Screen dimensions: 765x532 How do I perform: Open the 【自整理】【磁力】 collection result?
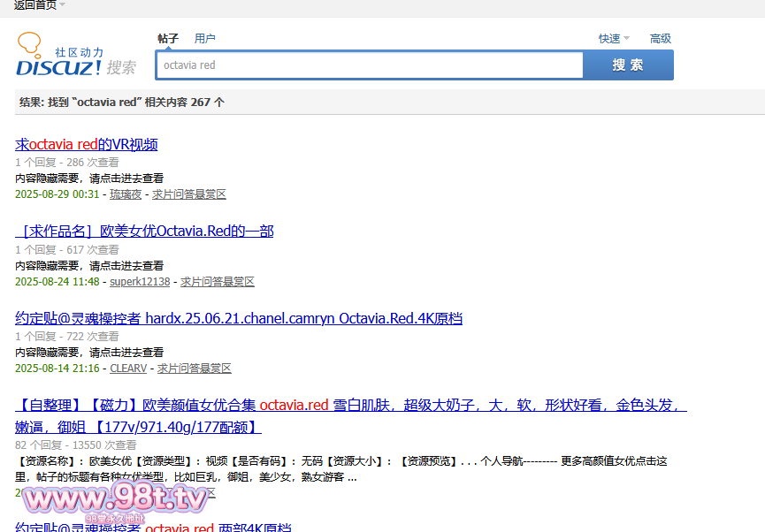(351, 416)
